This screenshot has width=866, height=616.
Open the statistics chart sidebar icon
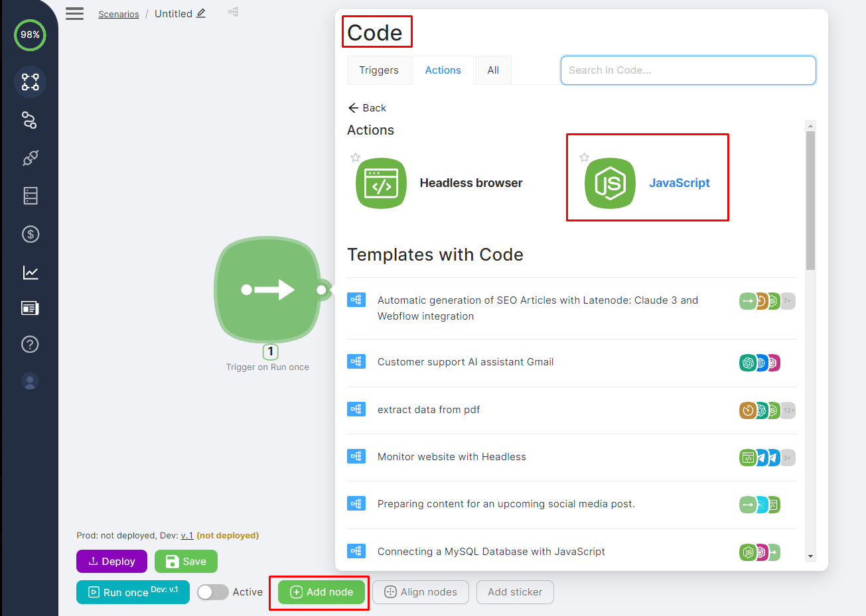30,273
